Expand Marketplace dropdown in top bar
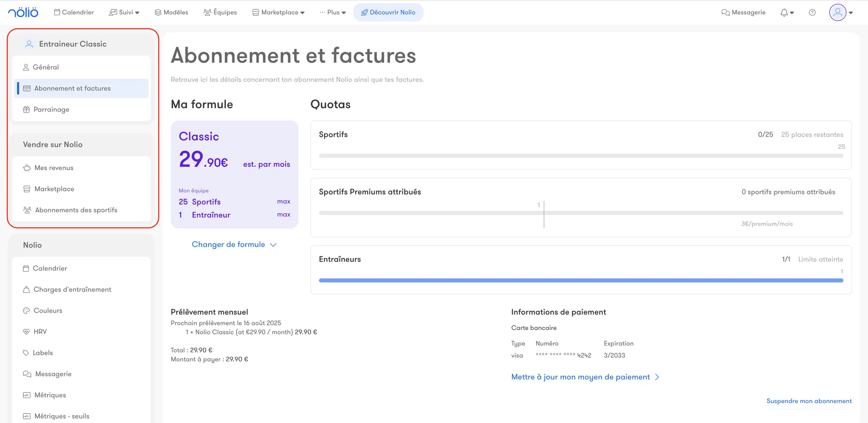This screenshot has width=868, height=423. coord(278,12)
